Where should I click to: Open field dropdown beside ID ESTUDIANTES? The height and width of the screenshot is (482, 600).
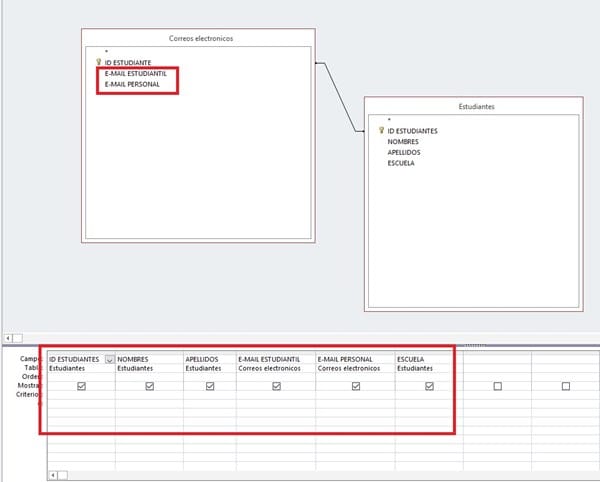[x=109, y=359]
